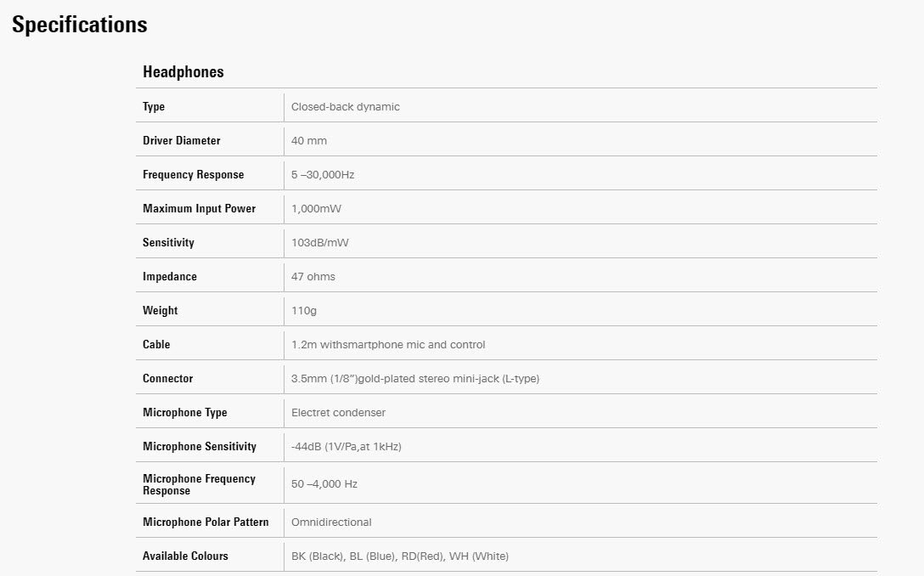Click the 47 ohms value

click(313, 277)
